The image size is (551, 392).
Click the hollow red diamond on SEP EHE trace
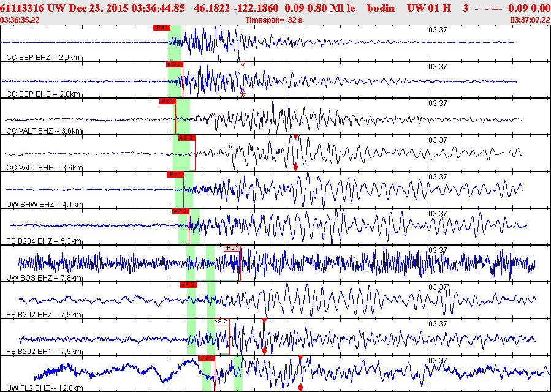click(x=243, y=93)
